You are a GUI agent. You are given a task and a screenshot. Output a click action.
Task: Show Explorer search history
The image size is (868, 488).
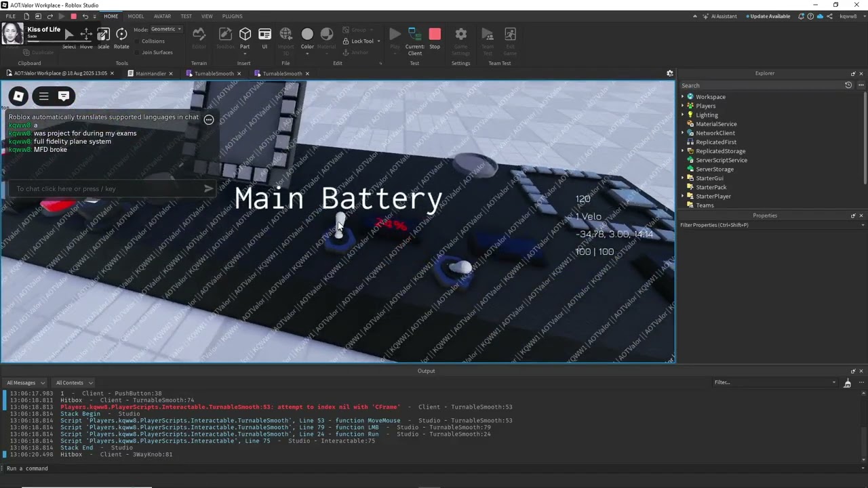pyautogui.click(x=848, y=85)
